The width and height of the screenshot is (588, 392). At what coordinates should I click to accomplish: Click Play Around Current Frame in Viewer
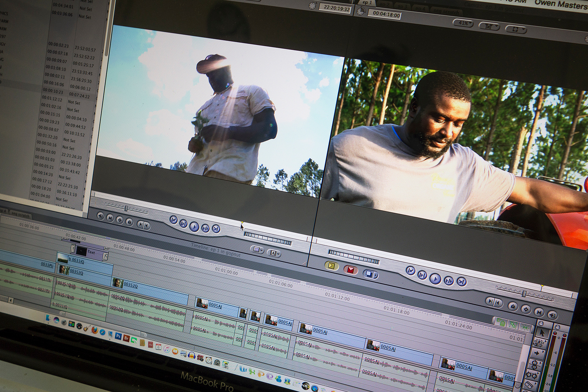[206, 228]
